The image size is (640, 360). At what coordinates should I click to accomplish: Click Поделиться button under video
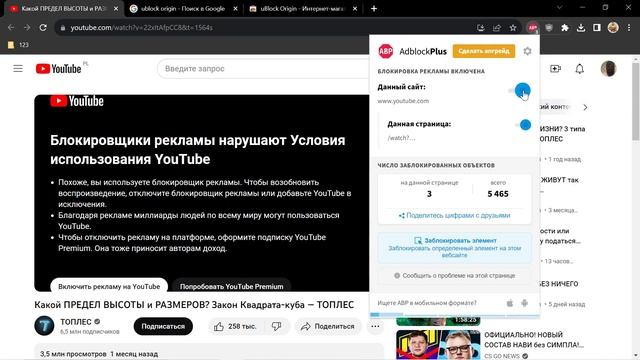coord(328,327)
